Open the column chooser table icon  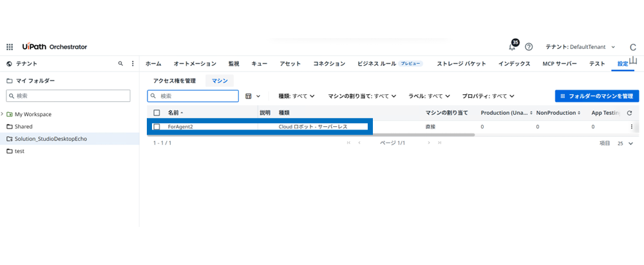click(249, 96)
